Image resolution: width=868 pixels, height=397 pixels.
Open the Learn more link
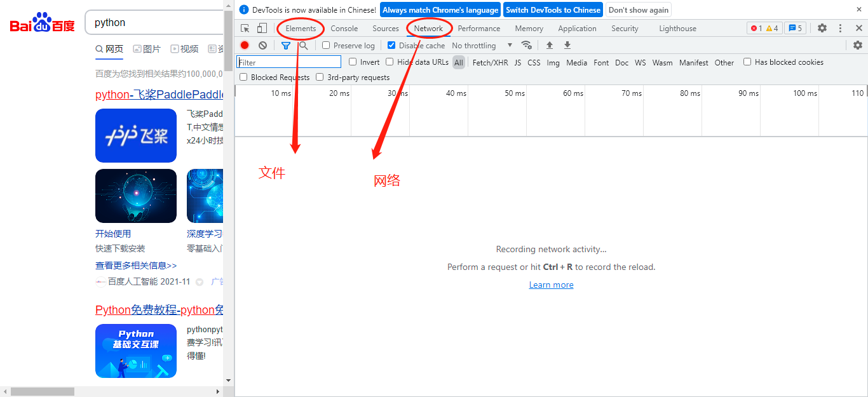tap(552, 285)
